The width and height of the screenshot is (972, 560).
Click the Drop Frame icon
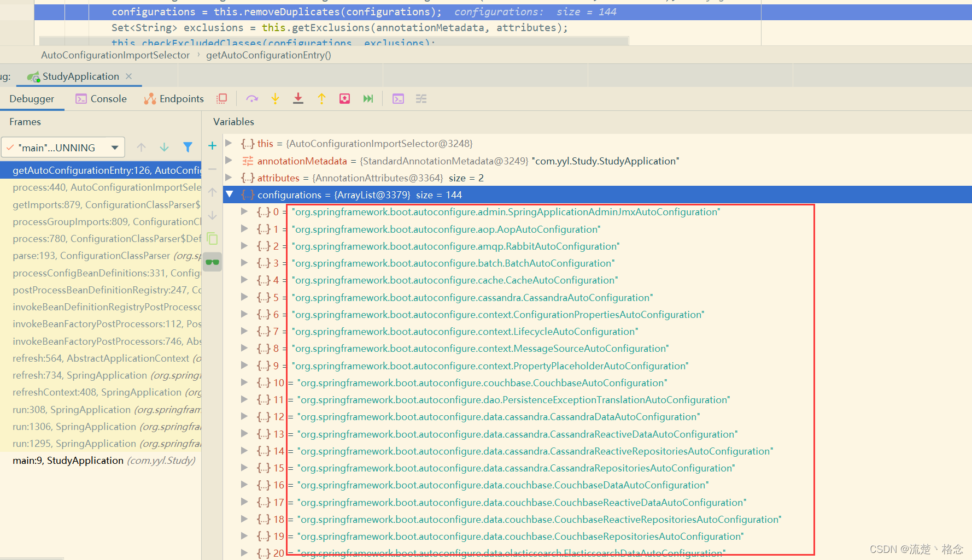click(x=344, y=99)
